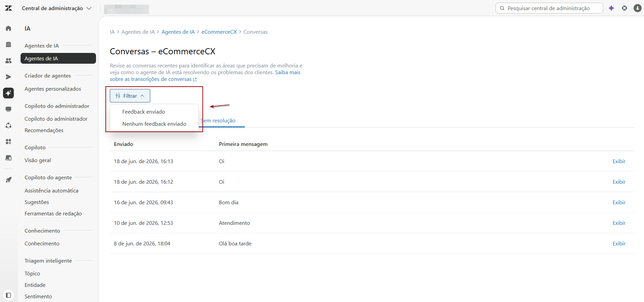Select Agentes de IA in the sidebar
644x302 pixels.
coord(58,58)
